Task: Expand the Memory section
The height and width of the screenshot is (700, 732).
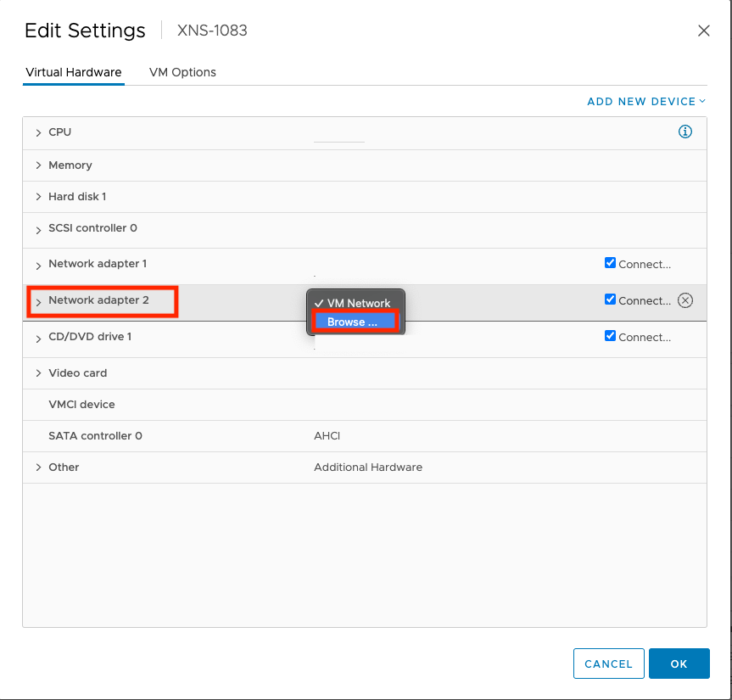Action: (38, 165)
